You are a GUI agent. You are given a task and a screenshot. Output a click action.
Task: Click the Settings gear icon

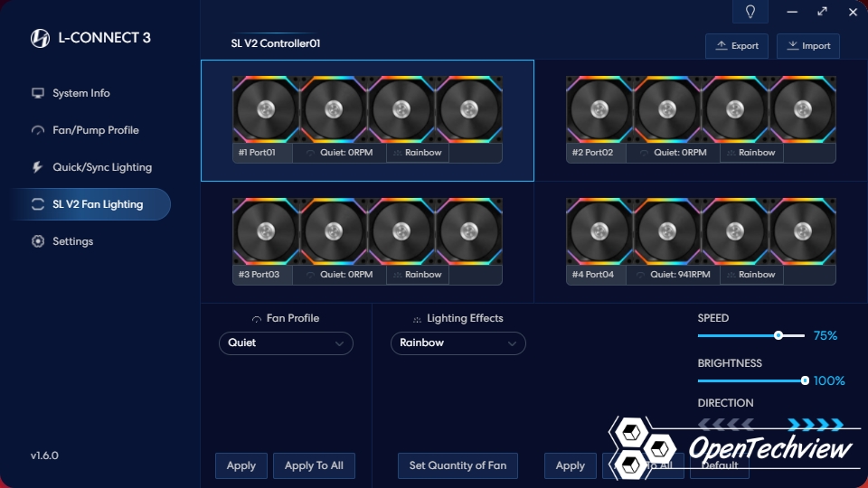[x=38, y=241]
